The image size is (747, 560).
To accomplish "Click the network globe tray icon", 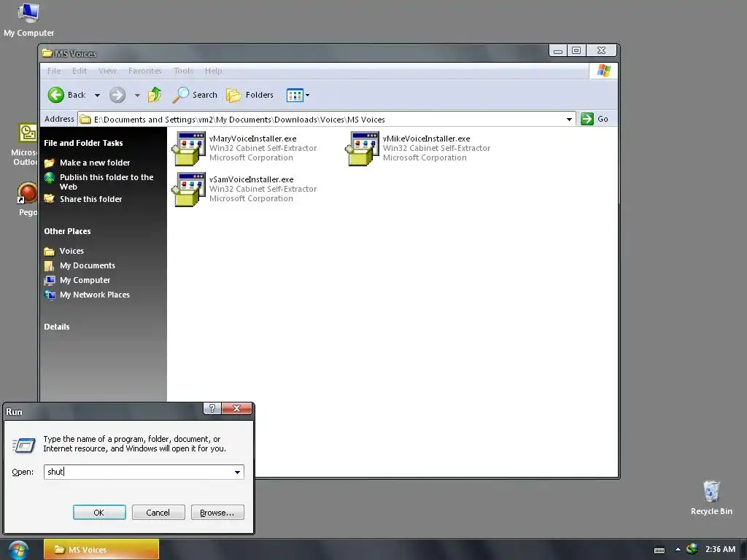I will (x=692, y=549).
